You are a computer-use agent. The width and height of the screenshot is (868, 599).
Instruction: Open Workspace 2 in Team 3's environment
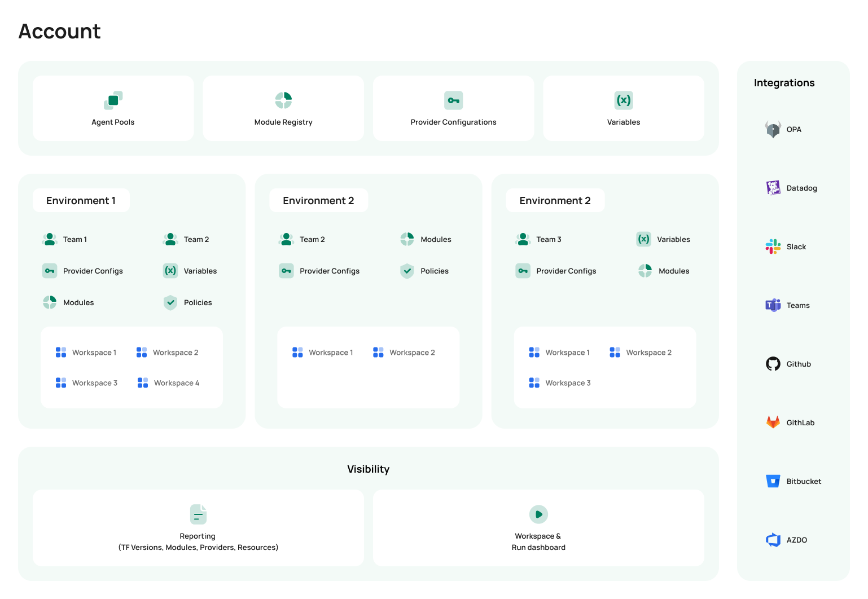[641, 353]
